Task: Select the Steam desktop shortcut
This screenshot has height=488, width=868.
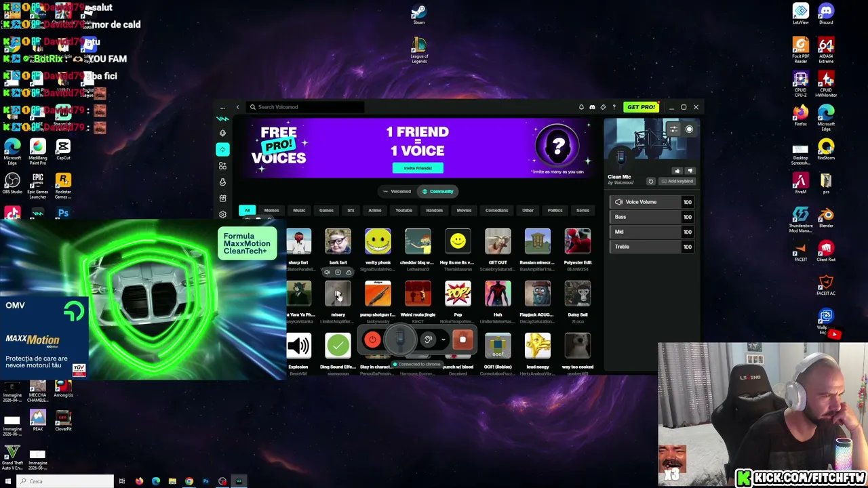Action: (419, 15)
